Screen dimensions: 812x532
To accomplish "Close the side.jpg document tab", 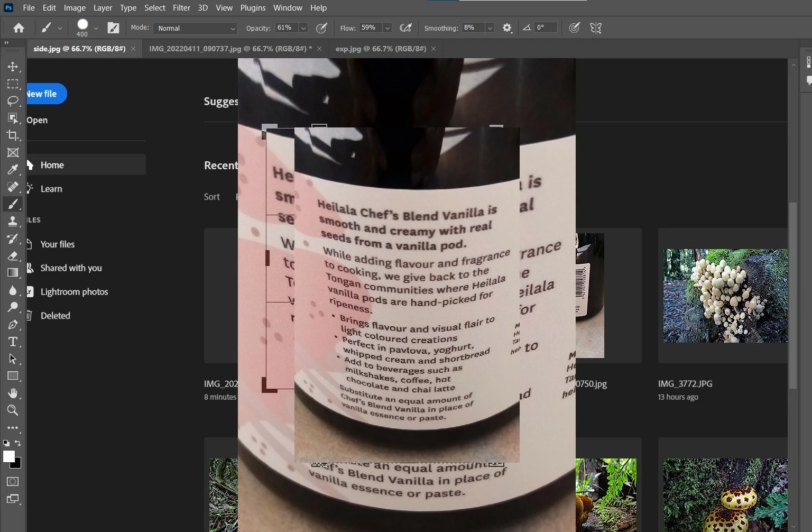I will (x=133, y=49).
